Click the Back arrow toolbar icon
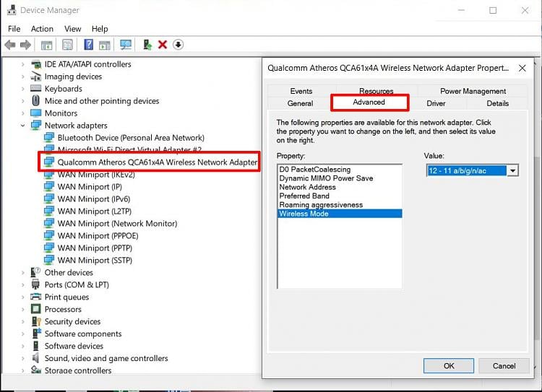The height and width of the screenshot is (392, 542). 10,45
